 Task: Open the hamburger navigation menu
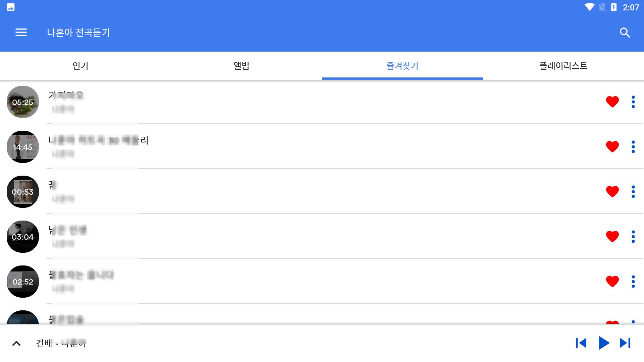tap(21, 33)
